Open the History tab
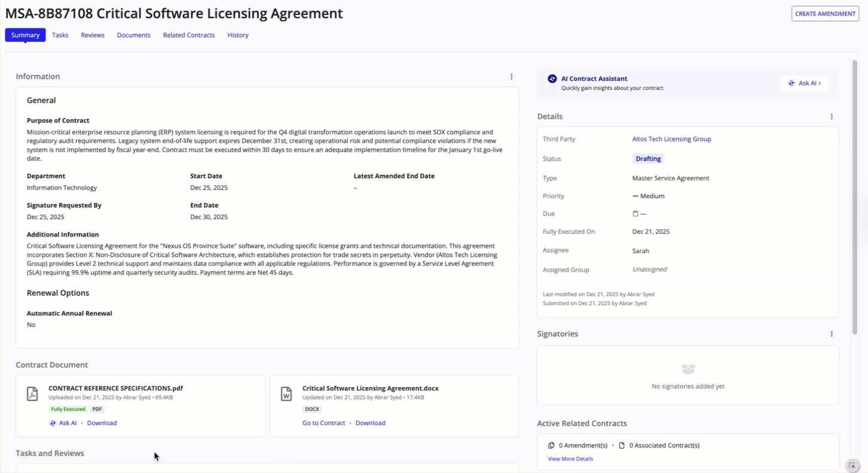The width and height of the screenshot is (868, 473). pyautogui.click(x=238, y=35)
